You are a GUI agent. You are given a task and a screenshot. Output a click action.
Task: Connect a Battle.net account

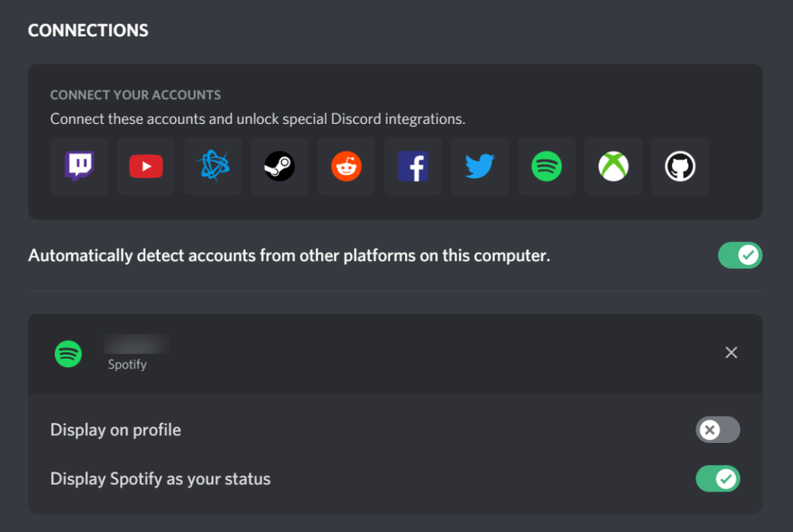pos(213,166)
